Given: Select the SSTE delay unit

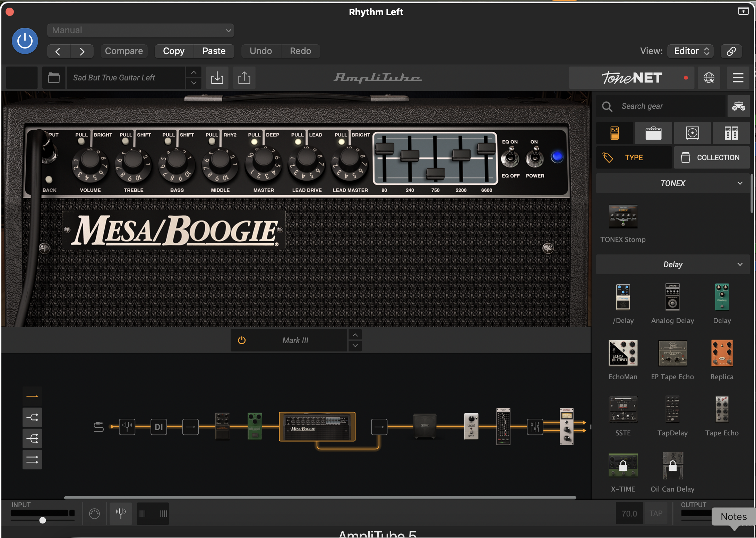Looking at the screenshot, I should tap(623, 409).
